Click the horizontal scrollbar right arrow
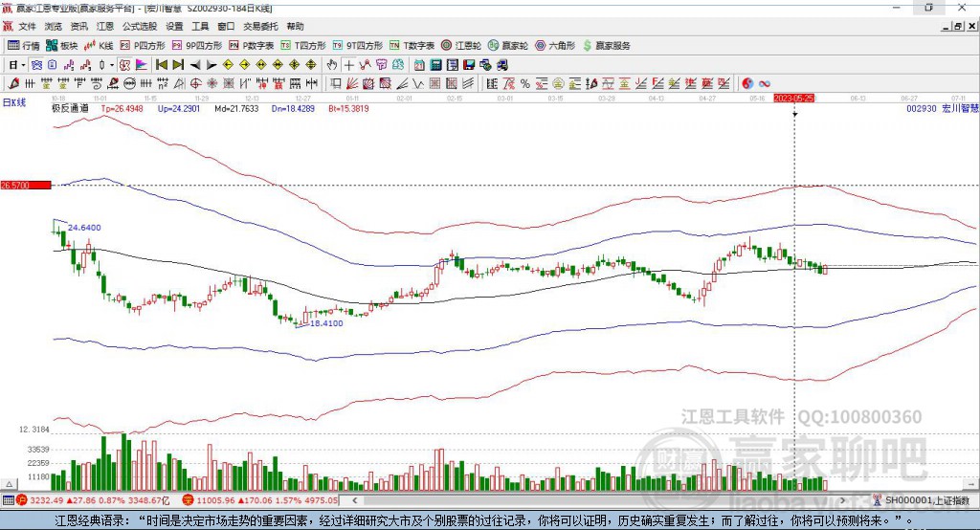Image resolution: width=980 pixels, height=530 pixels. (842, 500)
